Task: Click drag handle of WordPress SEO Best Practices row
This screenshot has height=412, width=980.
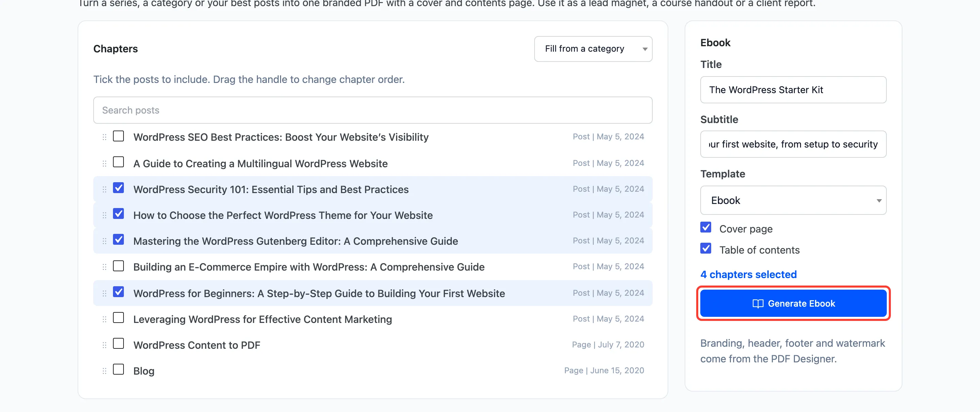Action: tap(104, 137)
